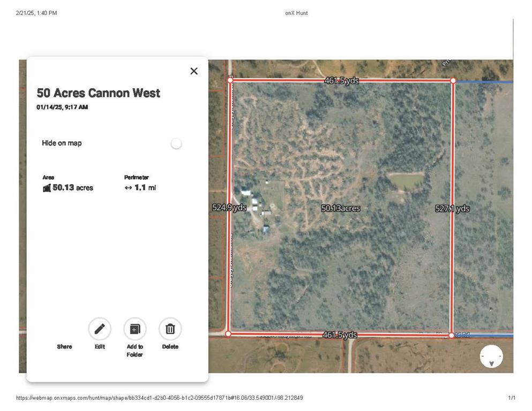Open the Edit pencil tool for the shape
The width and height of the screenshot is (532, 411).
(100, 329)
